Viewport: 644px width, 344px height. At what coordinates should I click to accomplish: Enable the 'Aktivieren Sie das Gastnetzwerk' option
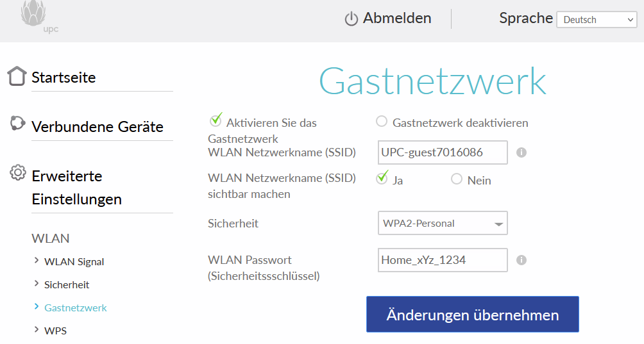(216, 121)
